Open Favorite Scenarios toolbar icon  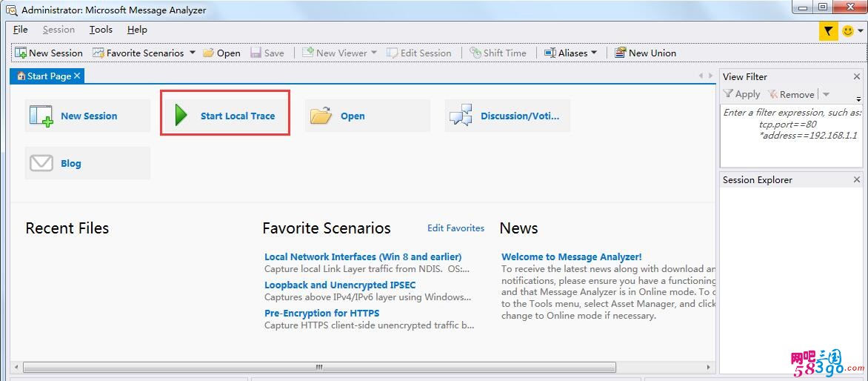click(98, 53)
